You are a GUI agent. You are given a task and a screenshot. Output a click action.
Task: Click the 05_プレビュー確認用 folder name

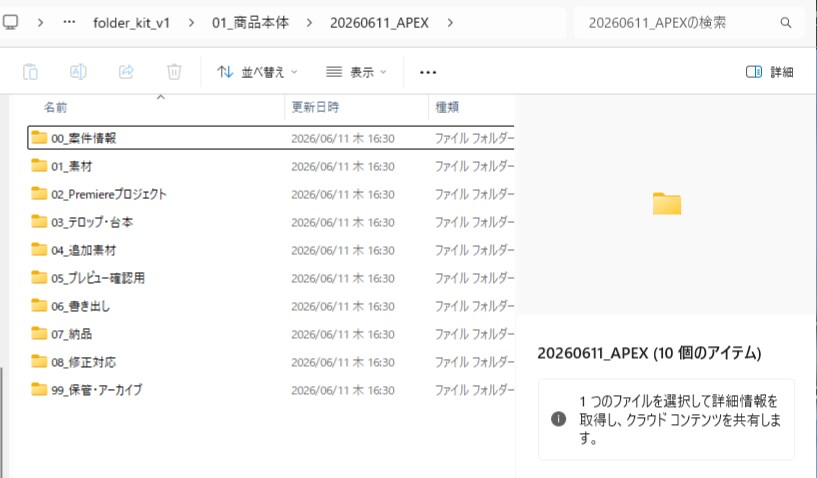98,278
